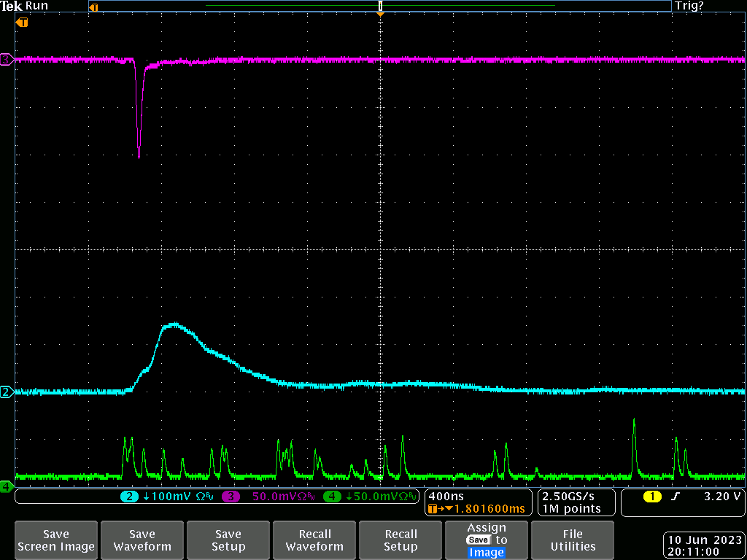Click the waveform record position bar handle

380,7
